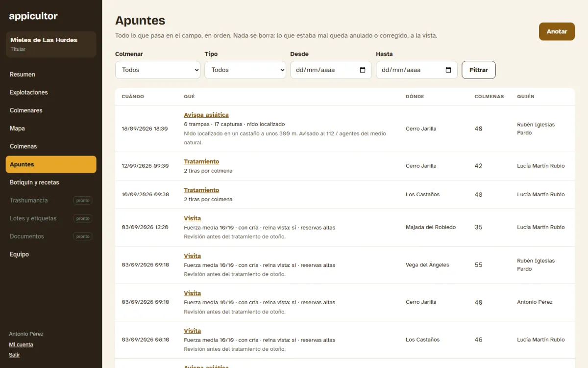The height and width of the screenshot is (368, 588).
Task: Click the pronto badge beside Trashumancia
Action: [83, 201]
